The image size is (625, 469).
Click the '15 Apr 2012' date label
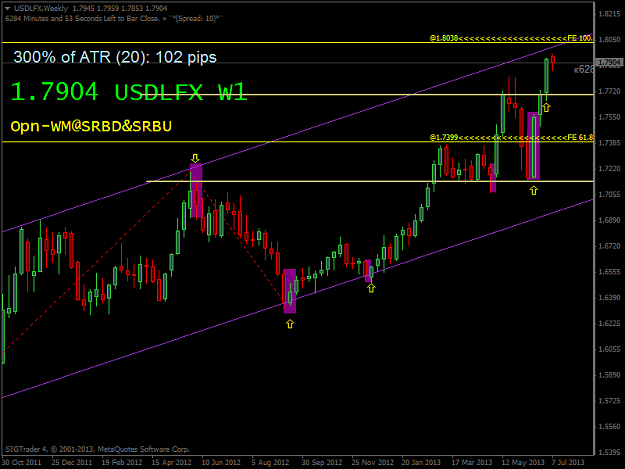(x=171, y=462)
